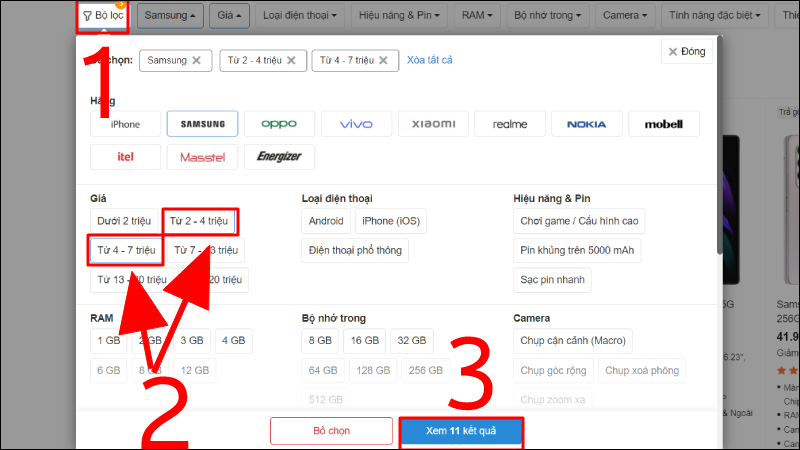The height and width of the screenshot is (450, 800).
Task: Select Pin khủng trên 5000 mAh
Action: [x=577, y=251]
